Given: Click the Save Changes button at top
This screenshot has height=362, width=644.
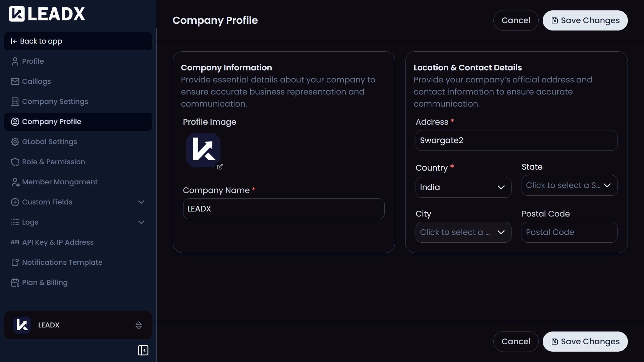Looking at the screenshot, I should 585,20.
